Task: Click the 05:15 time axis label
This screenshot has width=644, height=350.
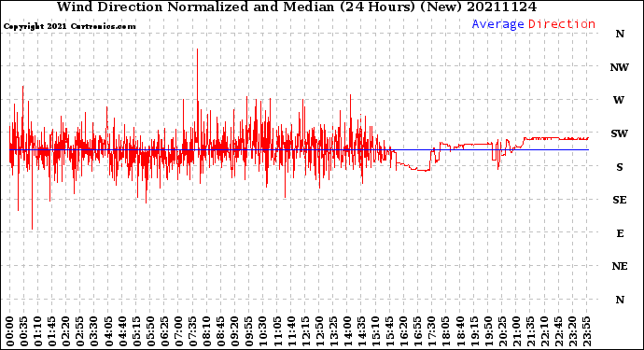Action: click(x=136, y=331)
